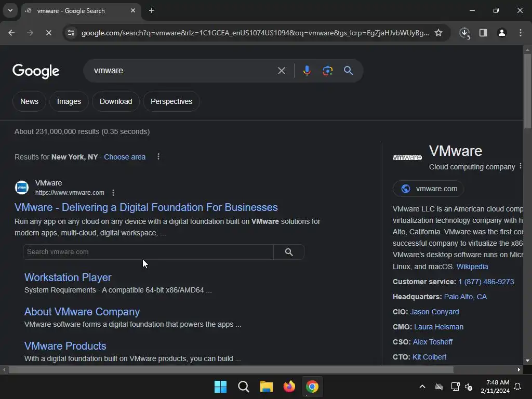This screenshot has height=399, width=532.
Task: Click the Google search magnifier button
Action: (x=348, y=71)
